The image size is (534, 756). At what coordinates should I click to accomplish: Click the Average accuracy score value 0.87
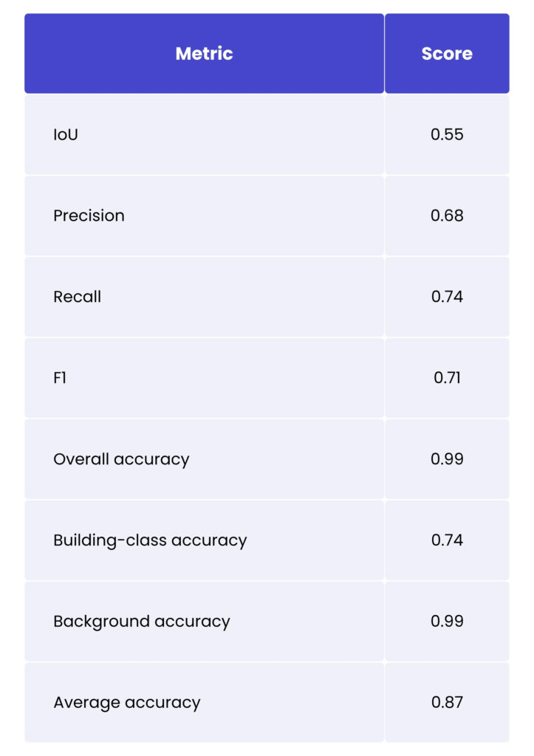pos(447,702)
